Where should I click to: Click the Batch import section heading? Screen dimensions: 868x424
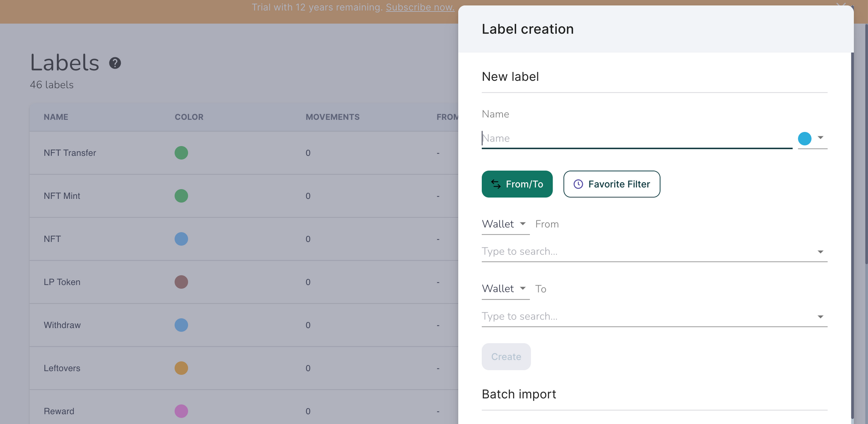tap(519, 394)
